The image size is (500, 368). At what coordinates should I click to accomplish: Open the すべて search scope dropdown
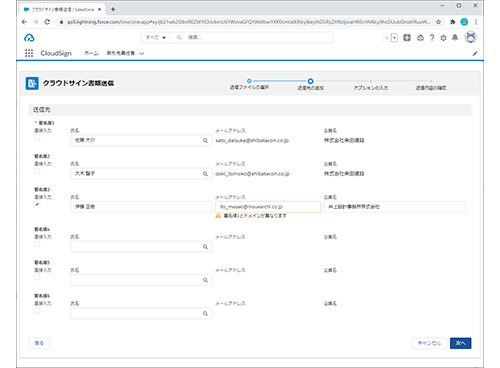point(156,38)
